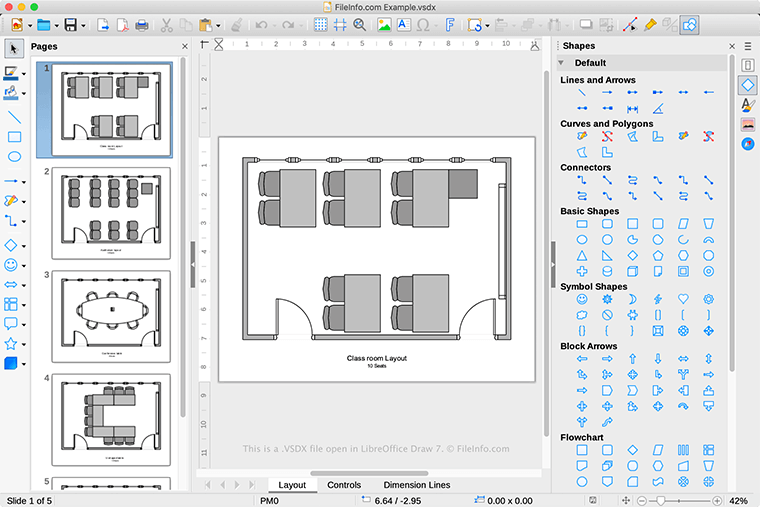
Task: Open Shapes panel hamburger menu
Action: 748,46
